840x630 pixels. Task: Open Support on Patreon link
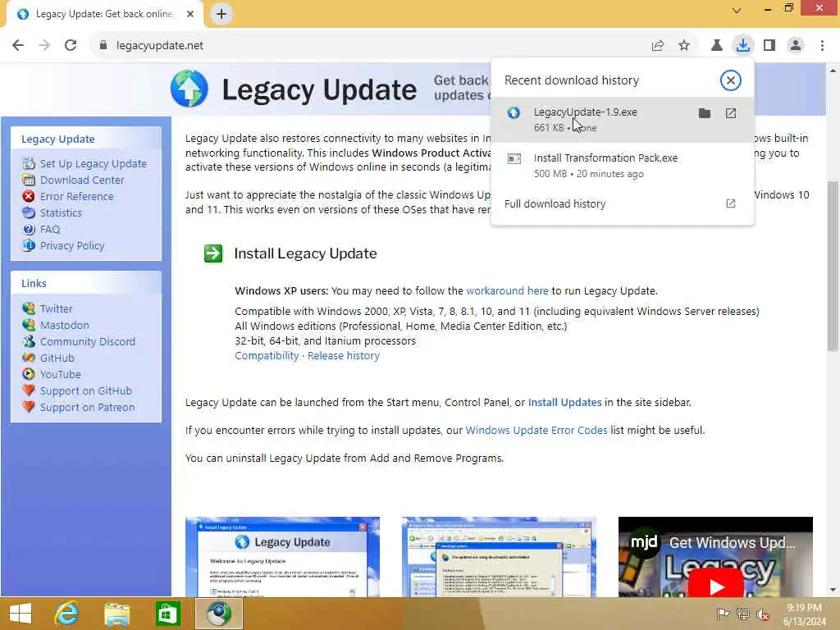[87, 407]
